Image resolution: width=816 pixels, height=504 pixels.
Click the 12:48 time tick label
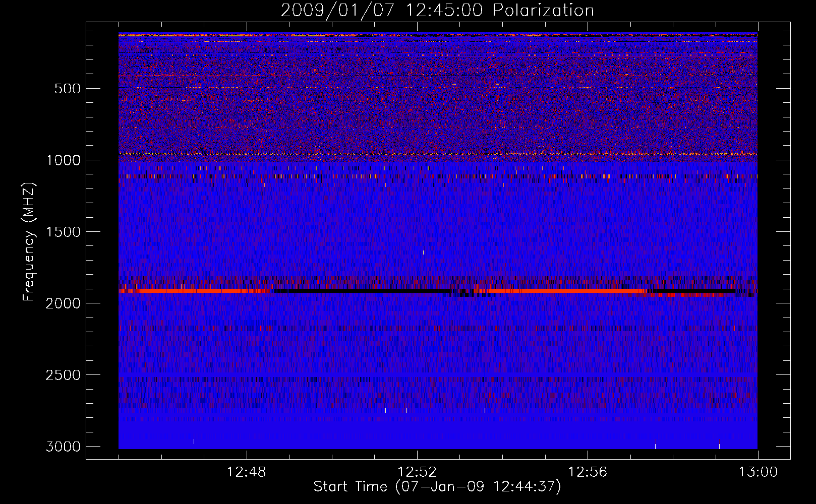pyautogui.click(x=247, y=472)
